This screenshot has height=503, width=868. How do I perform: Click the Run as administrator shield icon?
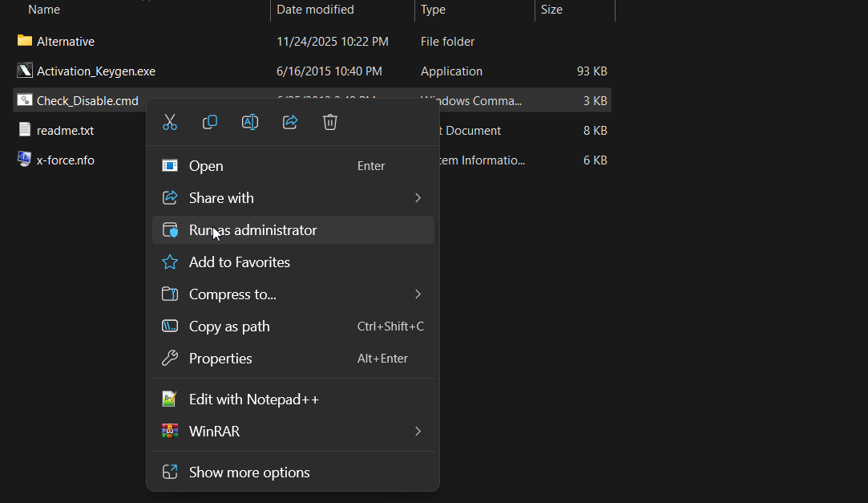point(169,230)
